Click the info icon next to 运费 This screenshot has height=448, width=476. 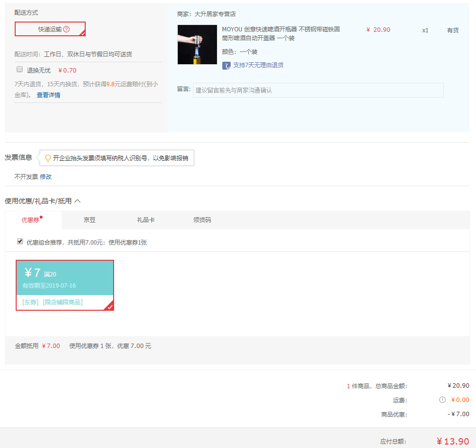click(x=442, y=399)
